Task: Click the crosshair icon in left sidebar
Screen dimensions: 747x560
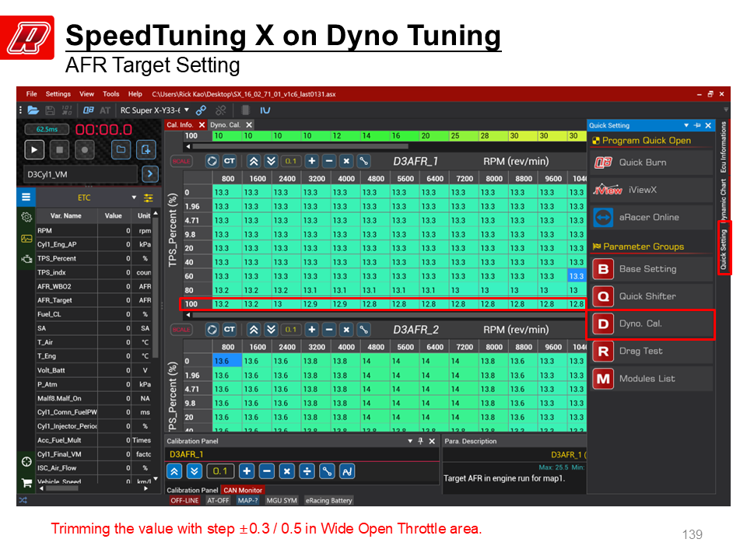Action: (26, 461)
